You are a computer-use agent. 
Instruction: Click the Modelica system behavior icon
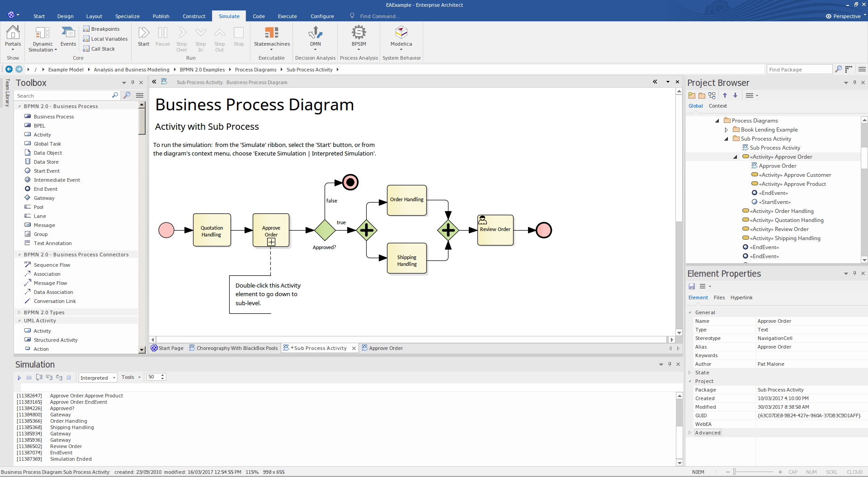point(401,33)
